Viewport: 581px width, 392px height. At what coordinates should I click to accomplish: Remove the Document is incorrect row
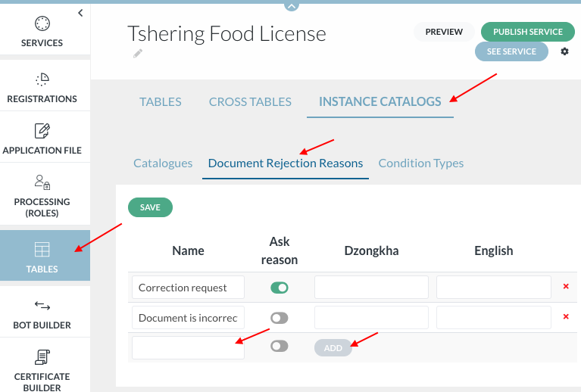coord(566,316)
